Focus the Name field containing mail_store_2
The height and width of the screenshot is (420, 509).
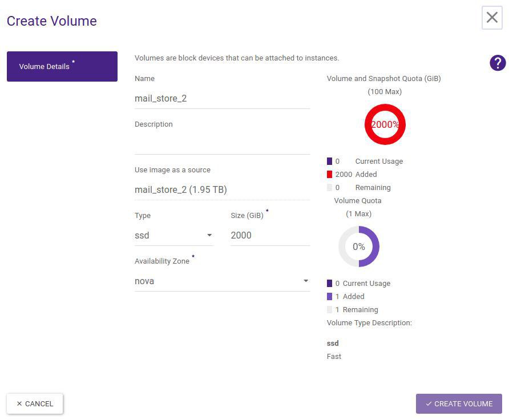pyautogui.click(x=222, y=98)
